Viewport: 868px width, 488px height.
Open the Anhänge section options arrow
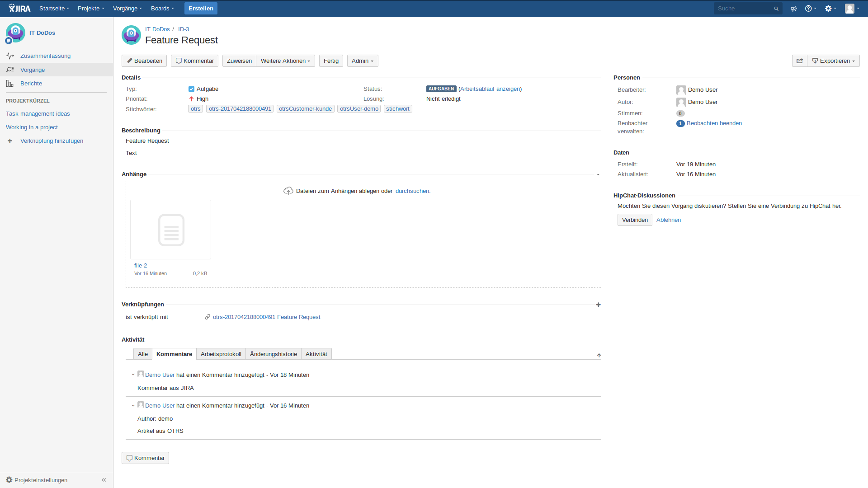598,174
